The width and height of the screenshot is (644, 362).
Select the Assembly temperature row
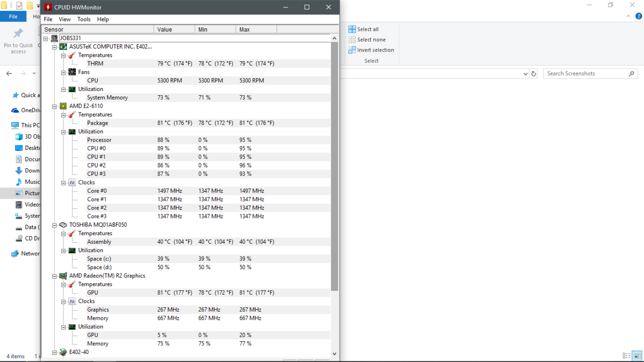(186, 242)
